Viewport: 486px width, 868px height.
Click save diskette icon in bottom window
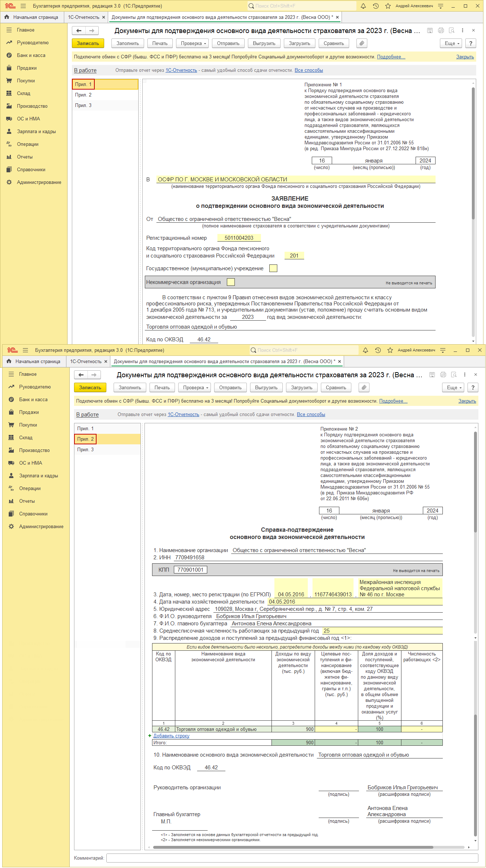[x=432, y=375]
